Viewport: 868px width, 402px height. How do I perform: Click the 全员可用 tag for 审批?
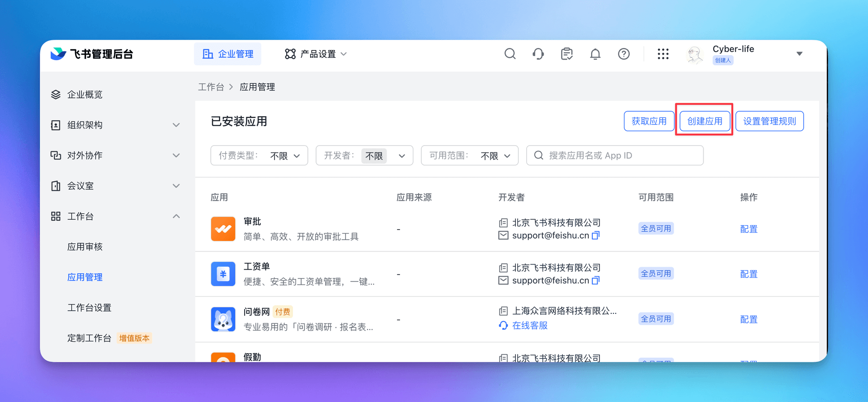tap(656, 228)
